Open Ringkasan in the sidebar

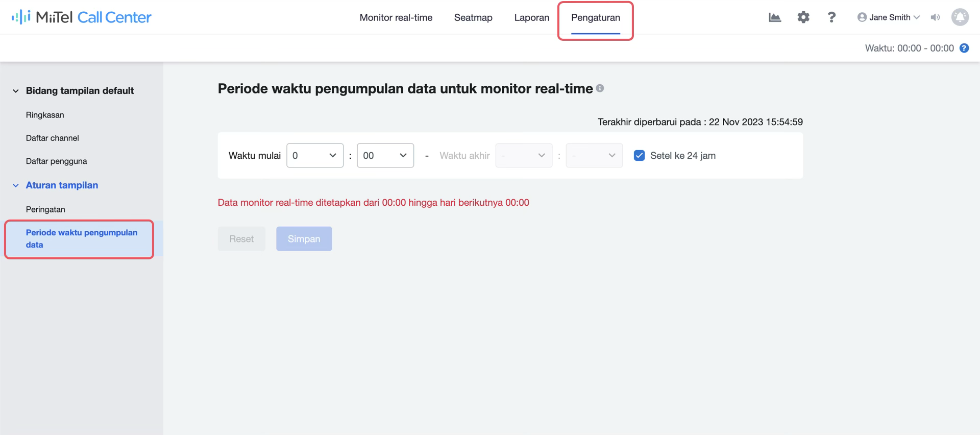45,115
